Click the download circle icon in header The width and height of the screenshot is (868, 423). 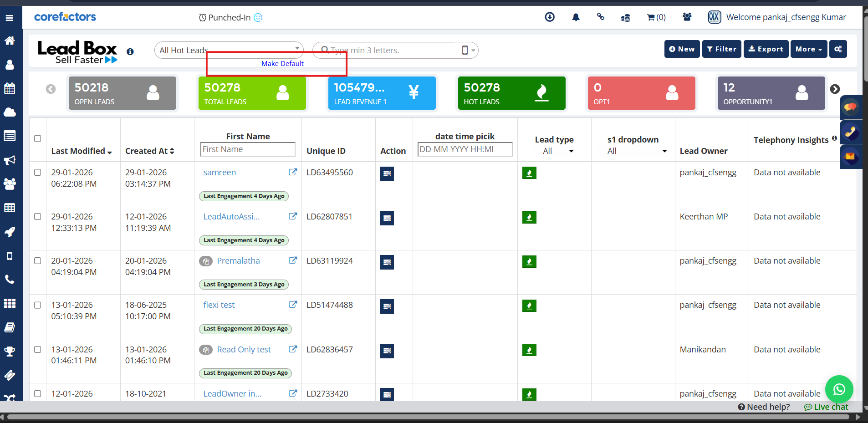(x=550, y=17)
